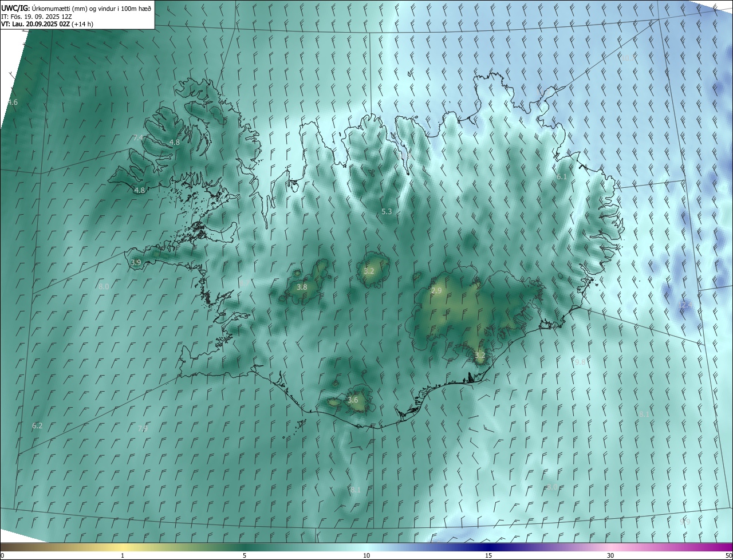The height and width of the screenshot is (560, 733).
Task: Click the 9.8 value label offshore southeast
Action: pos(580,362)
